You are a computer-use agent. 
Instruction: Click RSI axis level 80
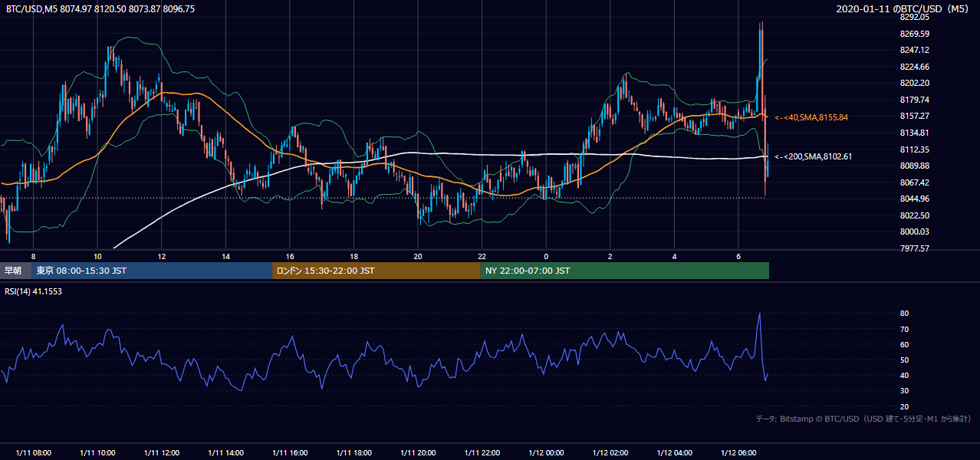(904, 314)
